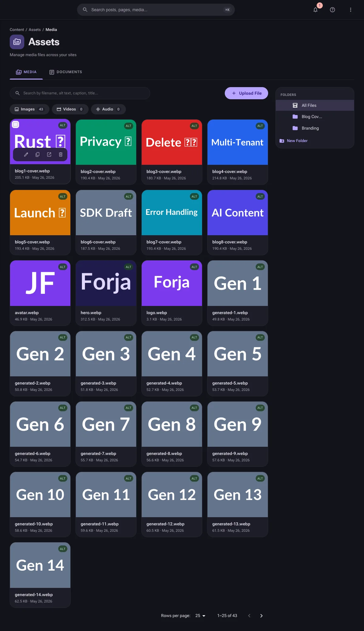Switch to the Documents tab
Viewport: 364px width, 631px height.
click(66, 72)
